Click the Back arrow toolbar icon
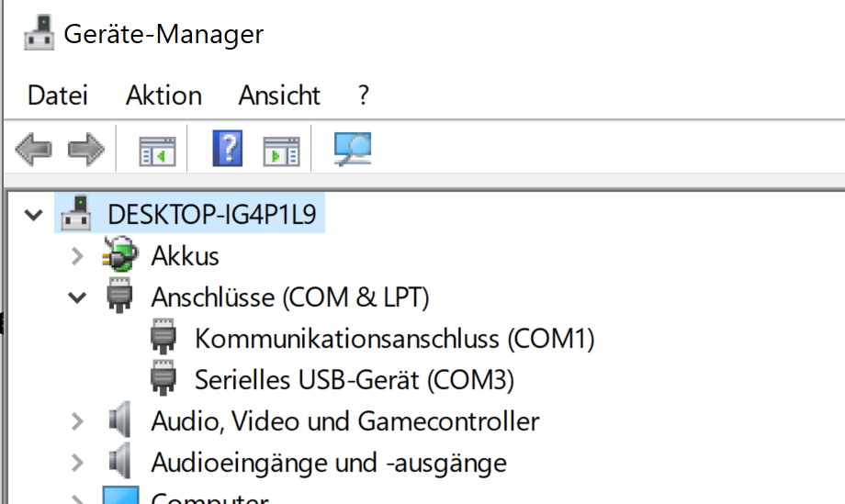 pyautogui.click(x=33, y=149)
